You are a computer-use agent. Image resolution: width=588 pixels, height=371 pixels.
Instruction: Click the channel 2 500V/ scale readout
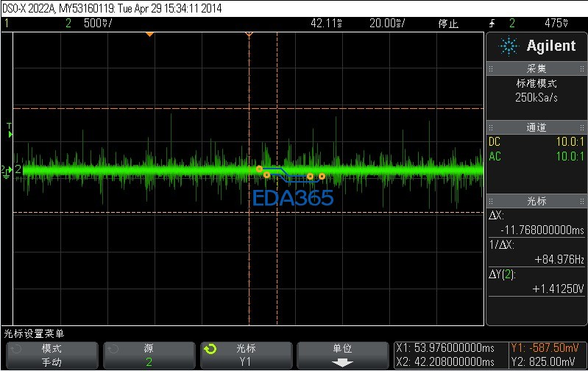click(x=98, y=24)
